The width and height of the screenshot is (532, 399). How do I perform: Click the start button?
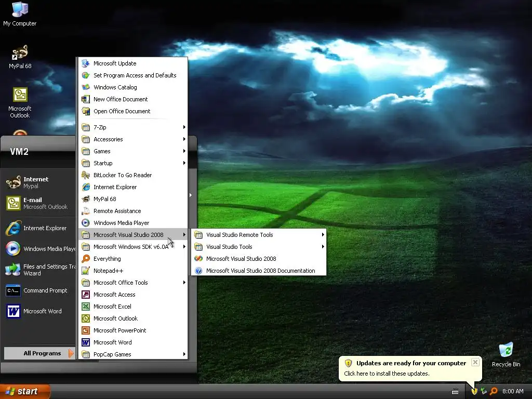pyautogui.click(x=25, y=391)
